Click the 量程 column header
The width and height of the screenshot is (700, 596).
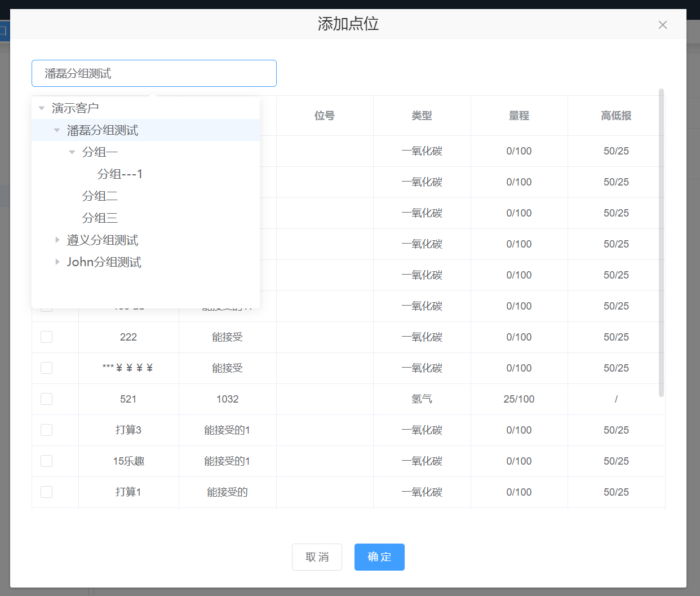click(x=519, y=116)
